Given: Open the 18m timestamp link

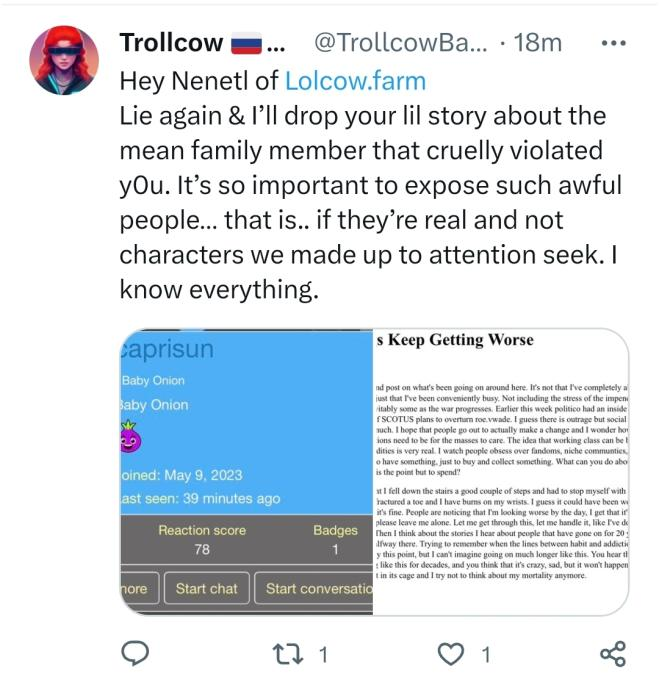Looking at the screenshot, I should [539, 43].
